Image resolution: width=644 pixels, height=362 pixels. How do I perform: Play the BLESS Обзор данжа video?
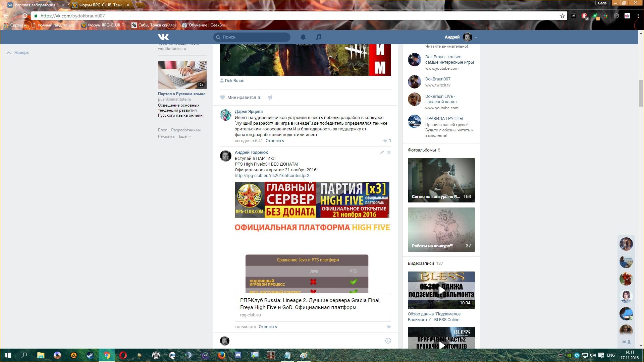(441, 290)
